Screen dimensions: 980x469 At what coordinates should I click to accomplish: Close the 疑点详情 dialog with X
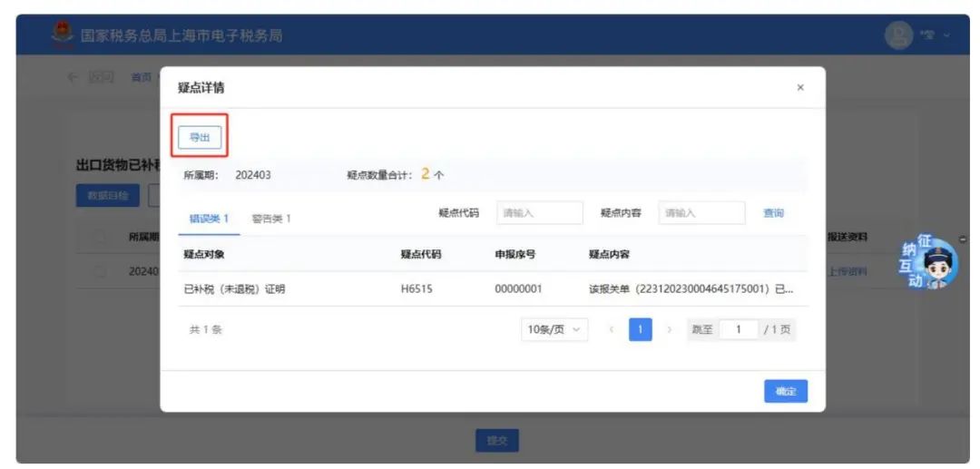pos(799,87)
